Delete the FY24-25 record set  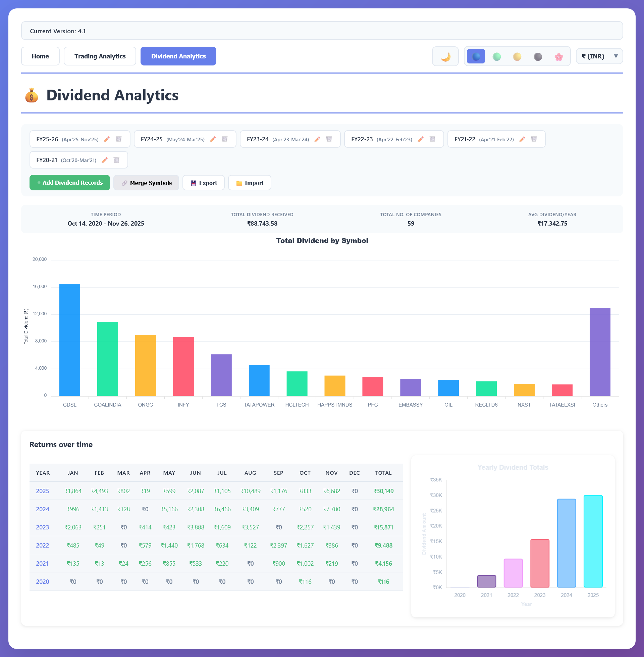click(x=225, y=139)
